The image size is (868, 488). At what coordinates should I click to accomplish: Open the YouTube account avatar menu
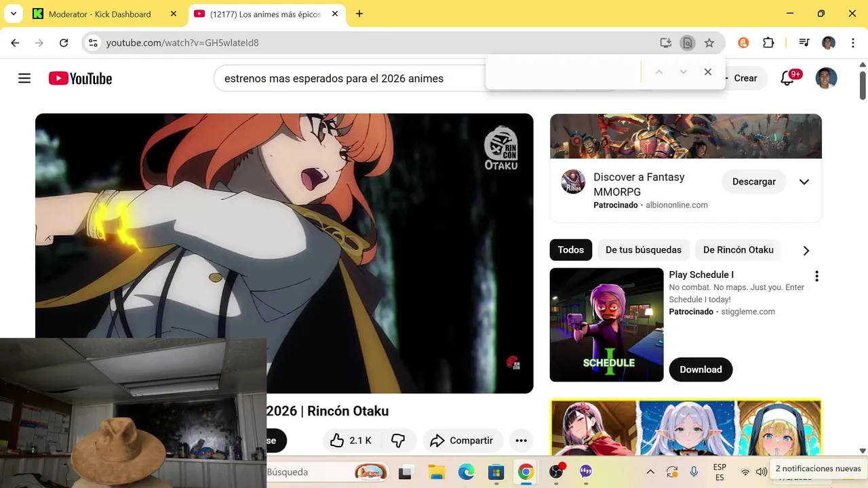[x=826, y=78]
